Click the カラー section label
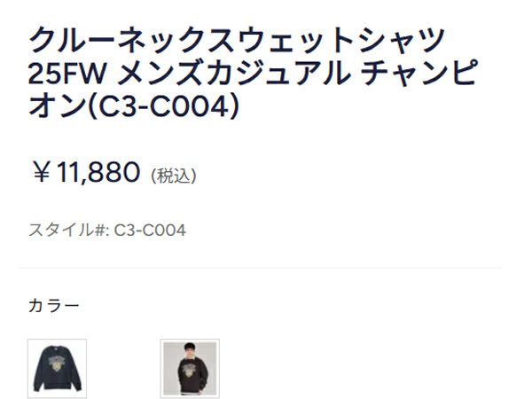The width and height of the screenshot is (532, 399). click(54, 305)
